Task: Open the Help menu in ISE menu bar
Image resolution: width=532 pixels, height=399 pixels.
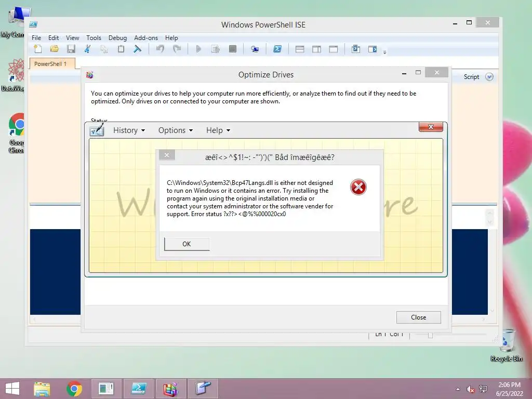Action: pyautogui.click(x=171, y=37)
